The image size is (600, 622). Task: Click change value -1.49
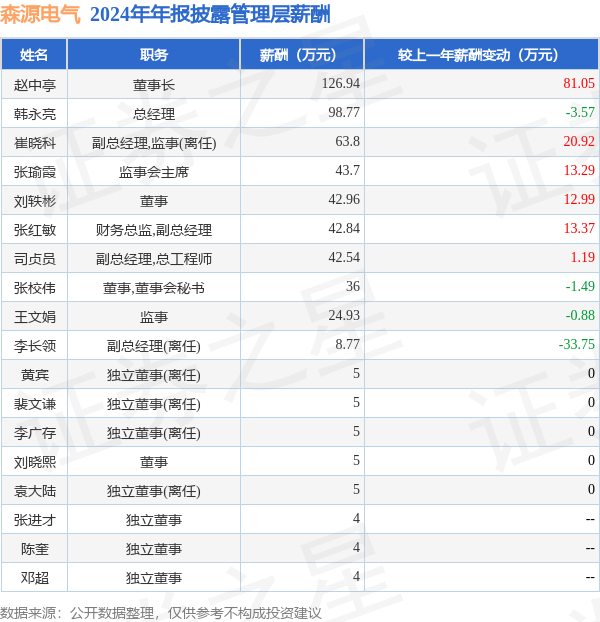click(580, 286)
